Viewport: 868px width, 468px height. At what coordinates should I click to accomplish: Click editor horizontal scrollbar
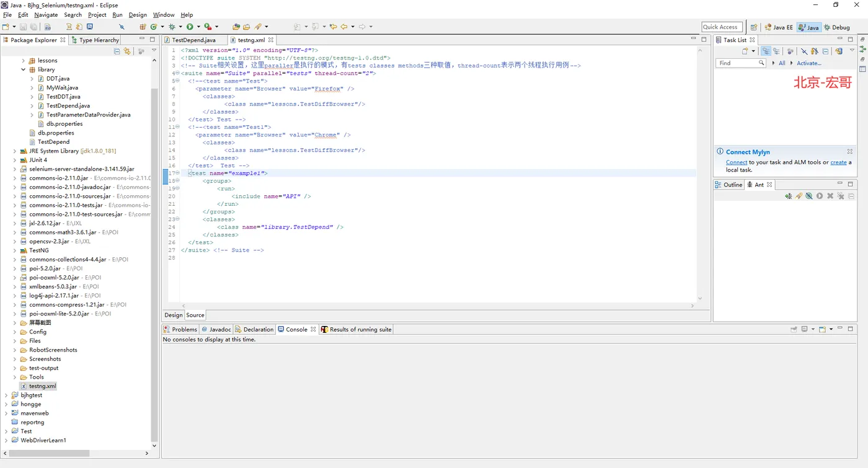pyautogui.click(x=438, y=306)
